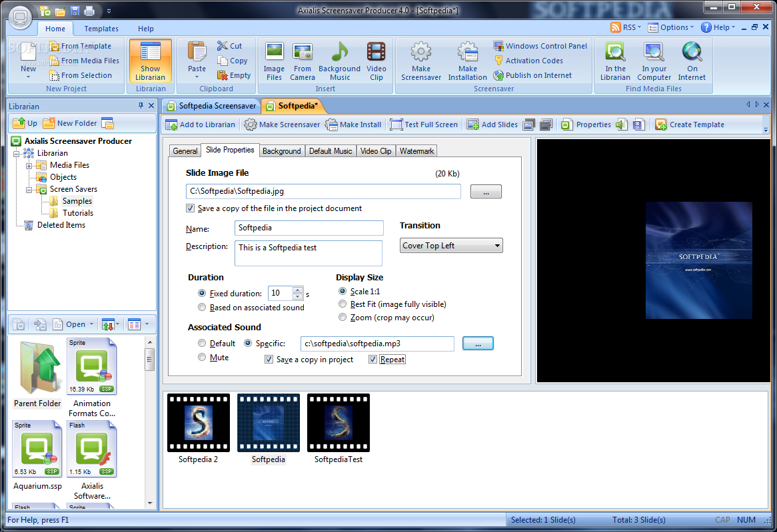This screenshot has width=777, height=532.
Task: Browse for slide image file button
Action: point(486,192)
